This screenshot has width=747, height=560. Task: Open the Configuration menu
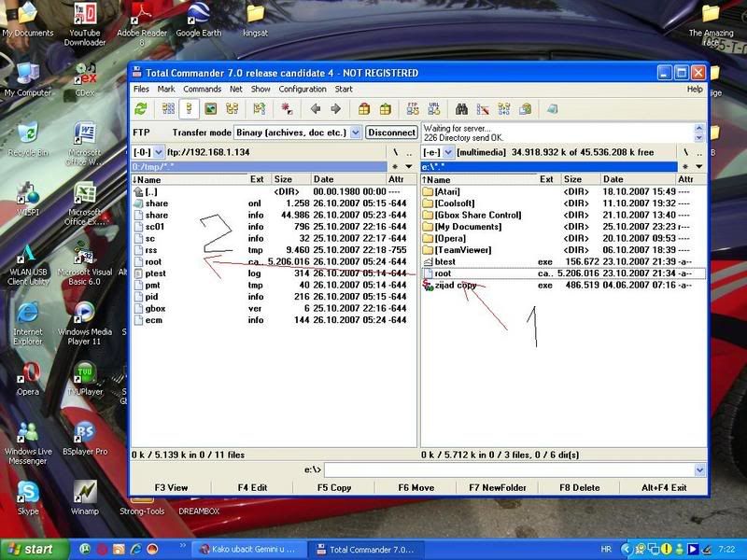click(x=303, y=89)
